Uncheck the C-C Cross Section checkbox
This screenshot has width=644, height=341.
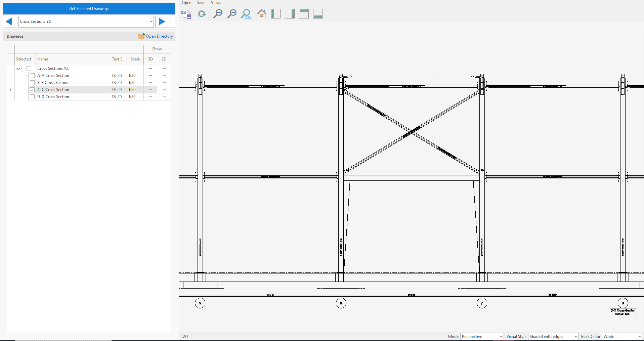pyautogui.click(x=32, y=90)
